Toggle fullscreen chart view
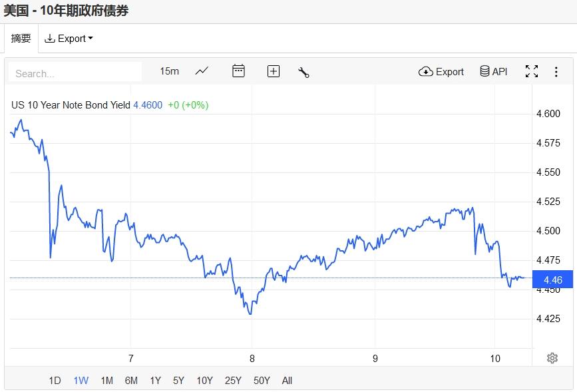577x392 pixels. click(x=532, y=71)
